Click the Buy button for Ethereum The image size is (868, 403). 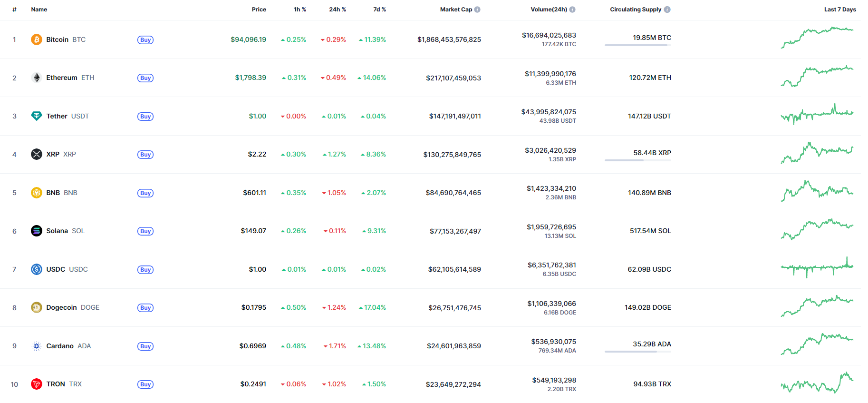[145, 78]
